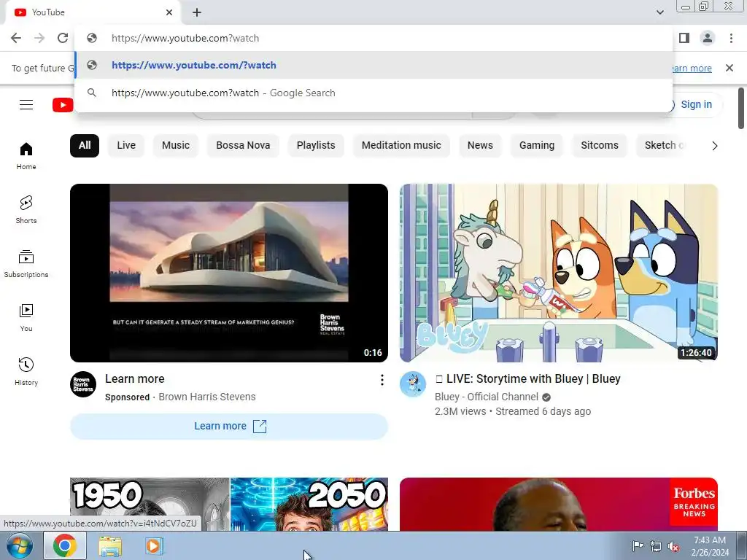Open the Bluey Storytime video thumbnail
The width and height of the screenshot is (747, 560).
pyautogui.click(x=558, y=273)
